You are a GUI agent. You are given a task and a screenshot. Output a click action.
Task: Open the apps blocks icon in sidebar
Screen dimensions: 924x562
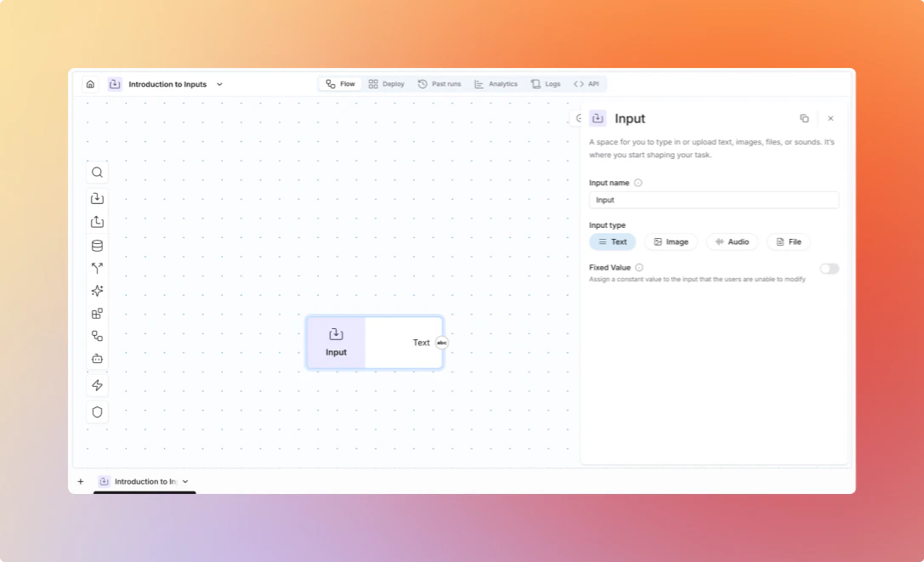(x=97, y=314)
